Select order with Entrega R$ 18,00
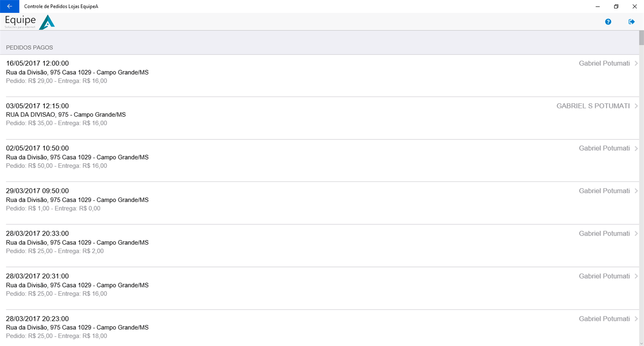Screen dimensions: 644x346 coord(56,336)
